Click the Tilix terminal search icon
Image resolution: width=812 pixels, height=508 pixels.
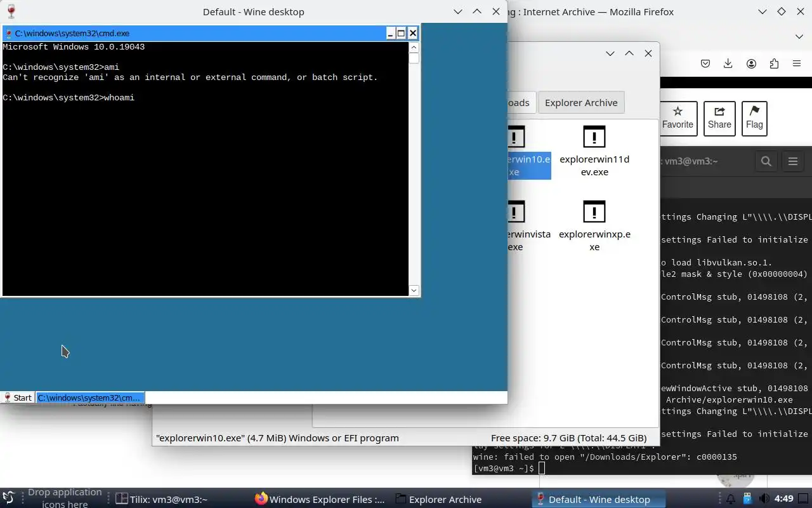click(766, 161)
